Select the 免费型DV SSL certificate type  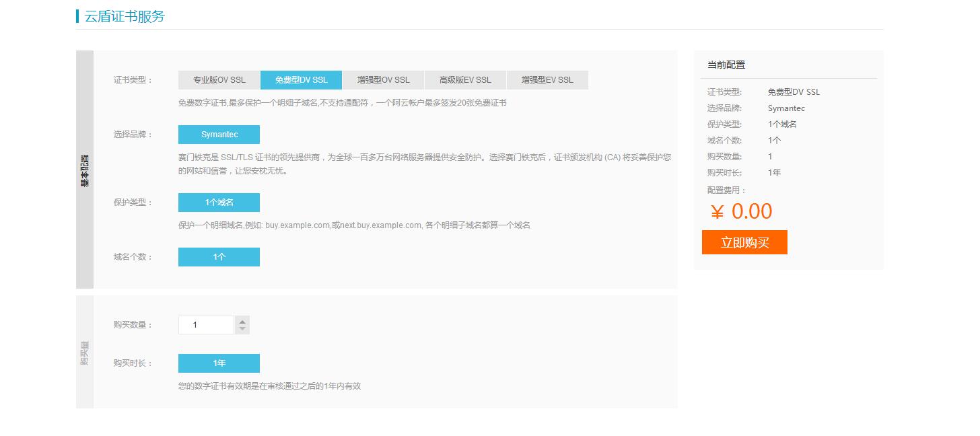click(x=301, y=80)
